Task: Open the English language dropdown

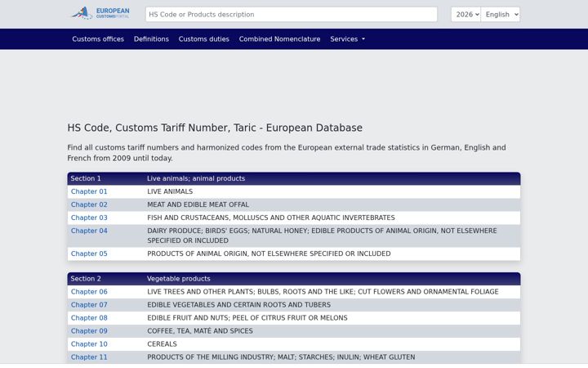Action: pos(501,14)
